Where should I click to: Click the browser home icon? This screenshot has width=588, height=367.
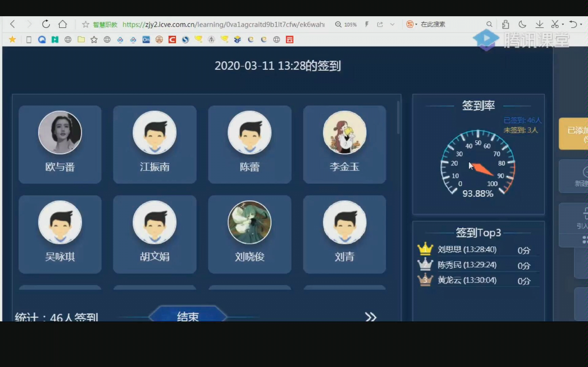(x=63, y=24)
